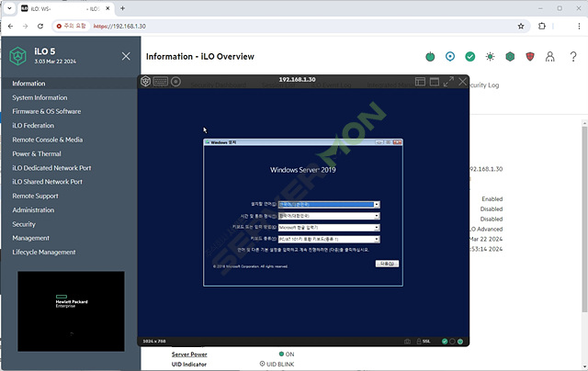Click Next button in Windows Setup
Image resolution: width=588 pixels, height=371 pixels.
387,264
